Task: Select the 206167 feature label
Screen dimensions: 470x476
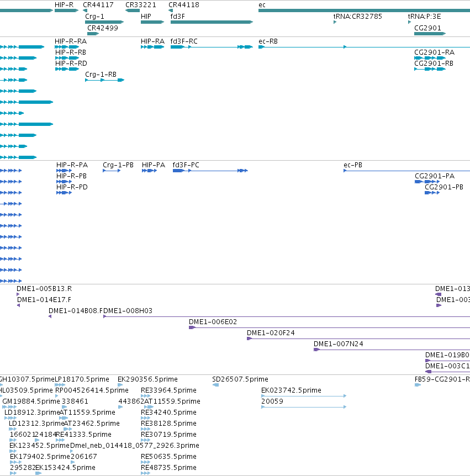Action: tap(84, 457)
